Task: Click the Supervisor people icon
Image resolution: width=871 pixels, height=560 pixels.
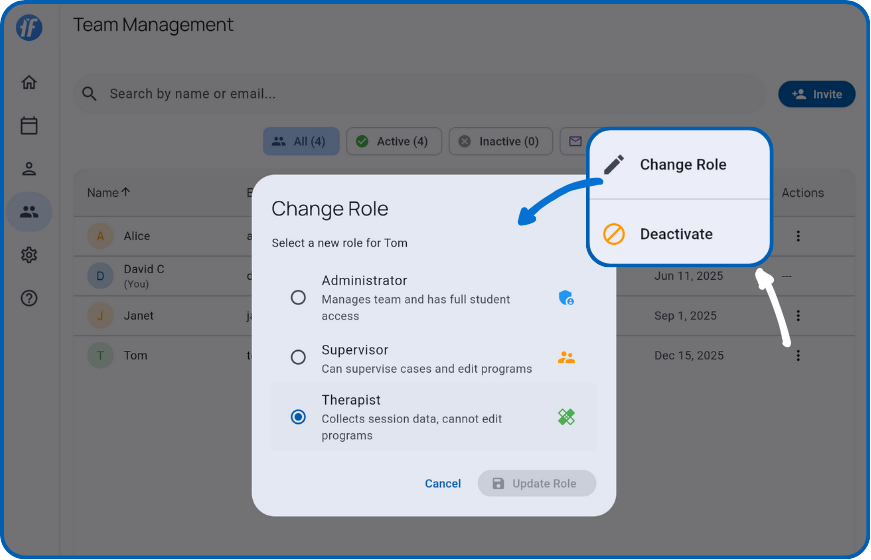Action: click(x=566, y=357)
